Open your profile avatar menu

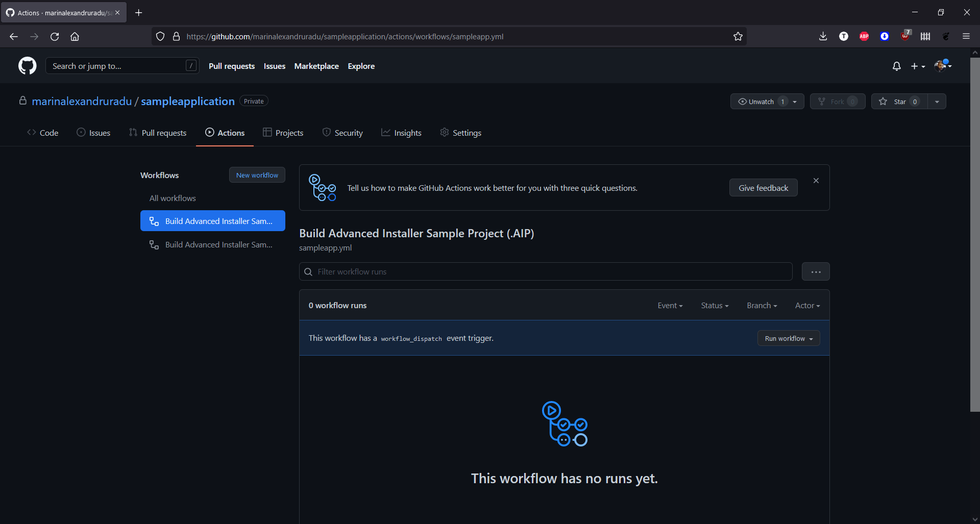[942, 66]
